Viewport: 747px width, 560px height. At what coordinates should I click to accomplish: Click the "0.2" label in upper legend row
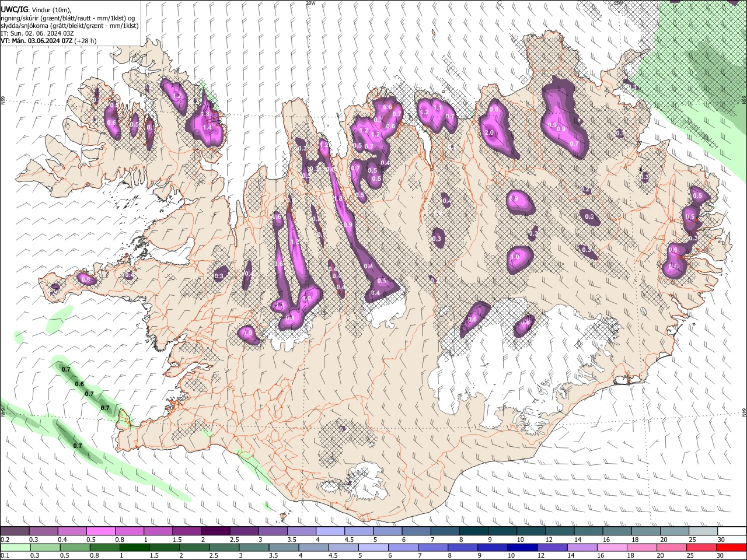click(x=5, y=540)
